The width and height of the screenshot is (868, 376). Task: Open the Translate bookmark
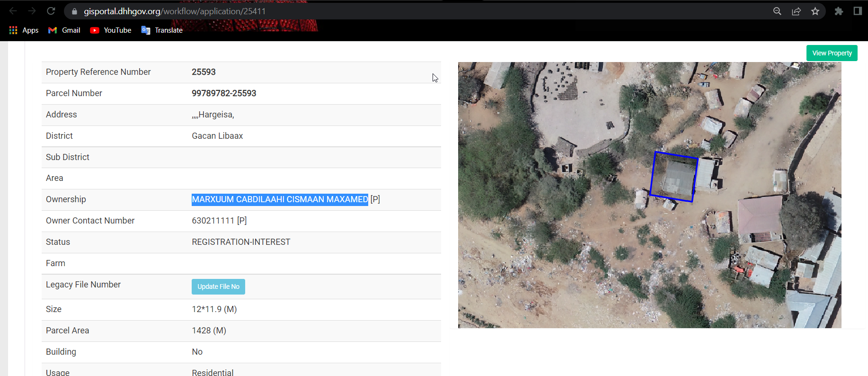tap(162, 30)
